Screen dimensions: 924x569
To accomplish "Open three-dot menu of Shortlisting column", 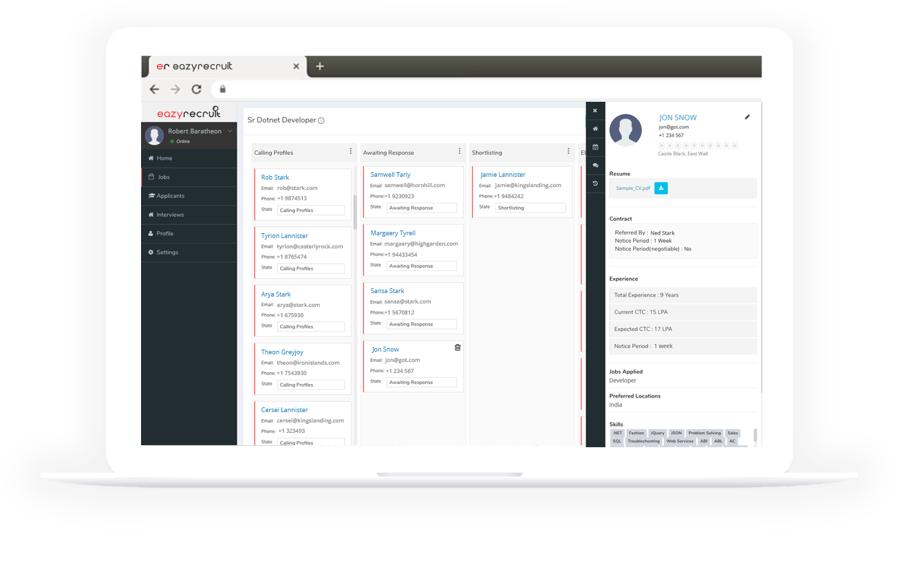I will (568, 151).
